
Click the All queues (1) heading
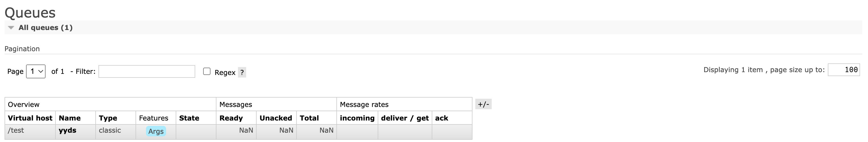click(46, 28)
